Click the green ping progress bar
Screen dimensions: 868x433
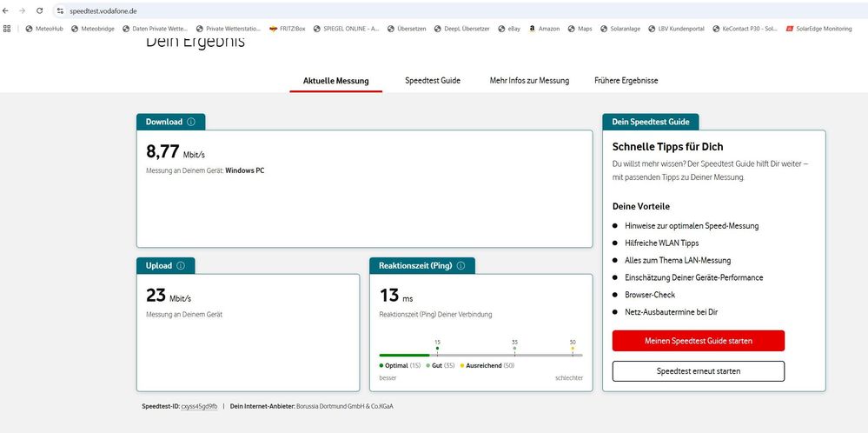pyautogui.click(x=404, y=355)
